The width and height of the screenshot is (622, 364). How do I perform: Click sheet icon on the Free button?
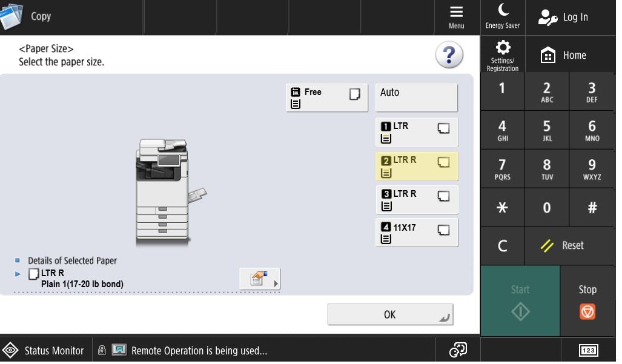pos(355,94)
